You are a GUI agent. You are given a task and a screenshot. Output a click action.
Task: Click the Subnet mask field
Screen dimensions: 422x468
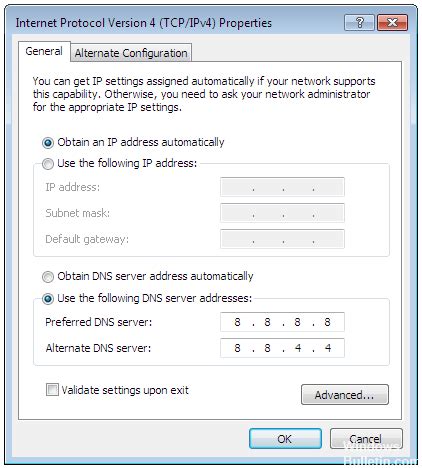pyautogui.click(x=282, y=213)
